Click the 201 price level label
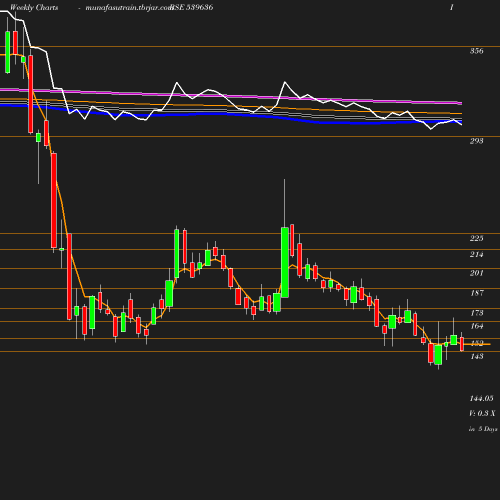500x500 pixels. (x=476, y=273)
